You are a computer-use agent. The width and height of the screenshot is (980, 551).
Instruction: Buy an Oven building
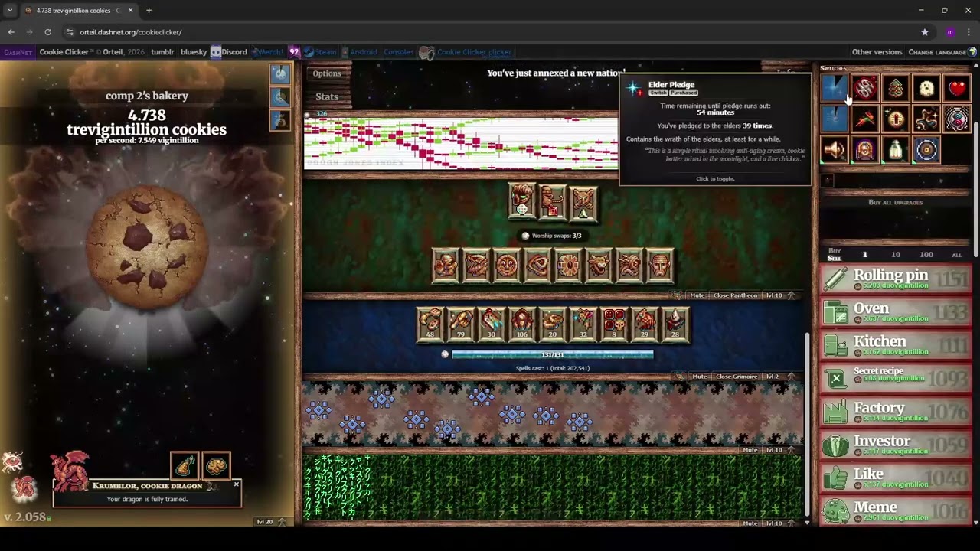(896, 311)
